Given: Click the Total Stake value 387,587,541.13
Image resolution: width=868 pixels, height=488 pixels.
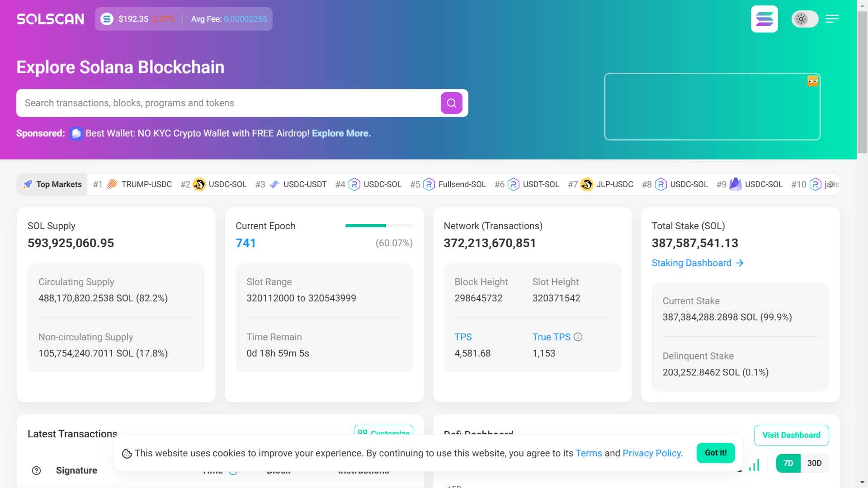Looking at the screenshot, I should click(695, 243).
